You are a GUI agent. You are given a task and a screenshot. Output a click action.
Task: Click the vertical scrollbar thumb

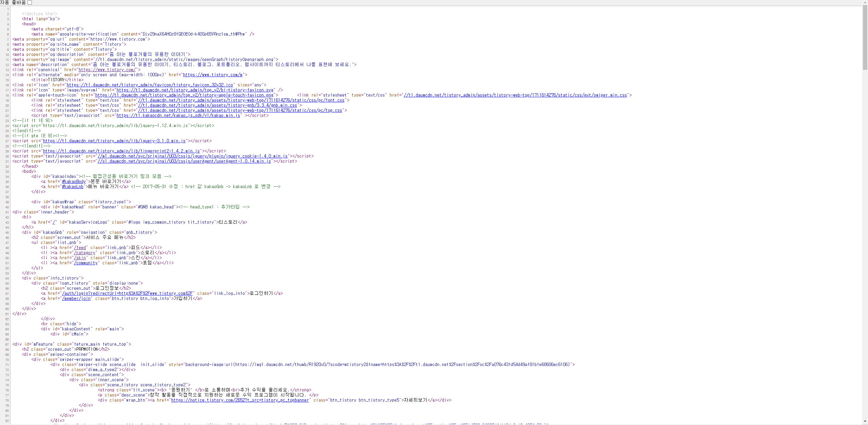(865, 37)
